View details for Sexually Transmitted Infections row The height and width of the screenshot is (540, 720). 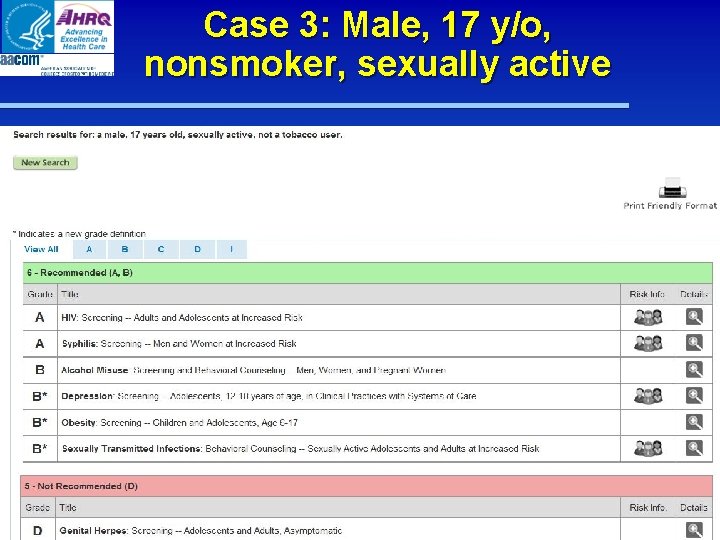[x=694, y=448]
